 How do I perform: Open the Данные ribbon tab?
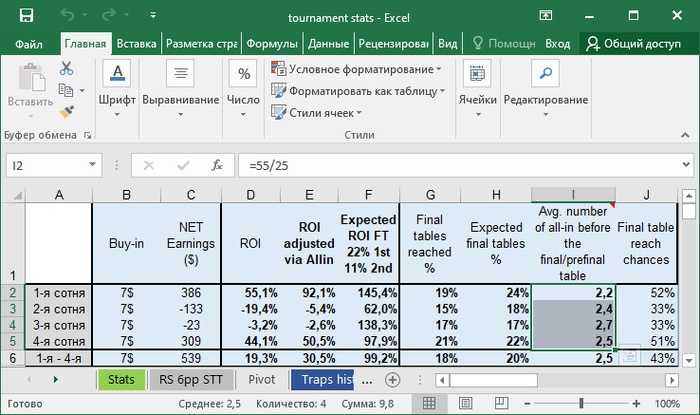(329, 44)
